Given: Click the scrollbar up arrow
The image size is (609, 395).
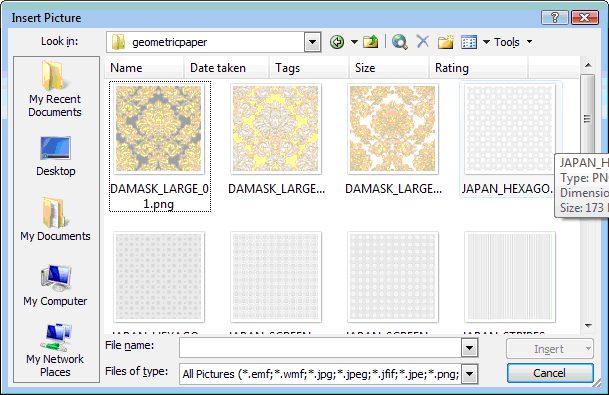Looking at the screenshot, I should (588, 65).
